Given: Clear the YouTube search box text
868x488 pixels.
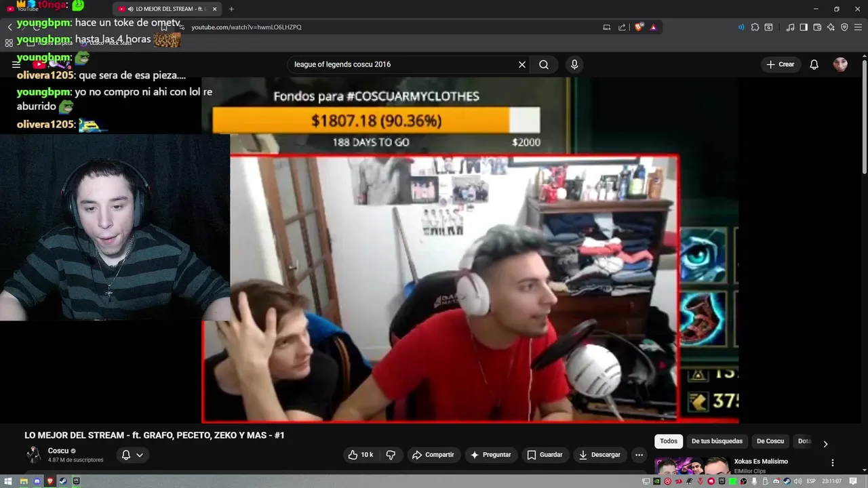Looking at the screenshot, I should coord(522,64).
